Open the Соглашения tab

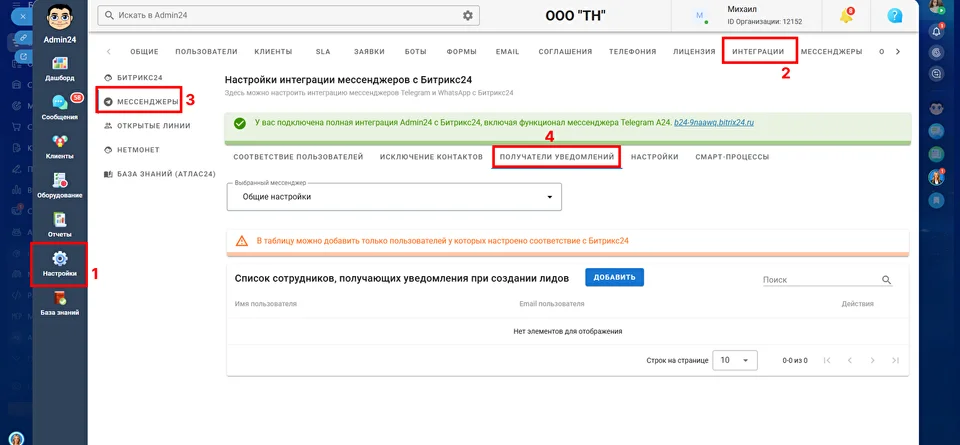pyautogui.click(x=565, y=52)
